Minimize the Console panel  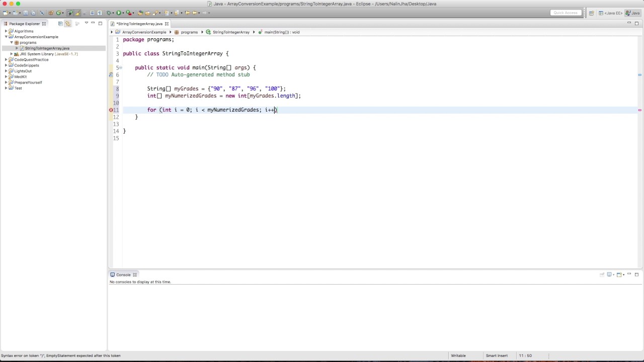(x=629, y=275)
